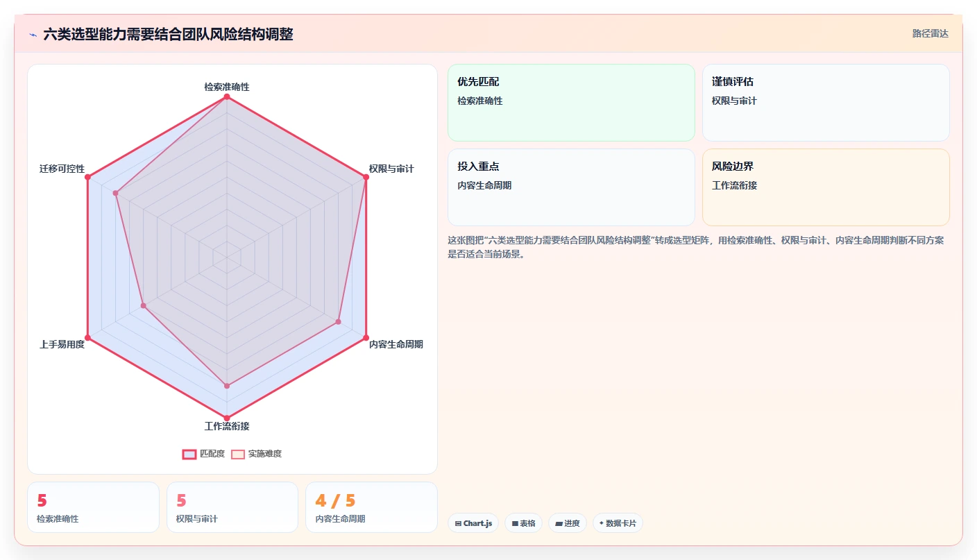Image resolution: width=977 pixels, height=560 pixels.
Task: Toggle the 实施难度 dataset in the chart legend
Action: 256,454
